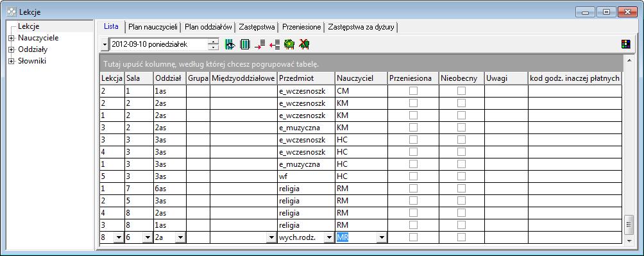The image size is (644, 256).
Task: Open the Międzyoddziałowe dropdown in the bottom row
Action: [271, 237]
